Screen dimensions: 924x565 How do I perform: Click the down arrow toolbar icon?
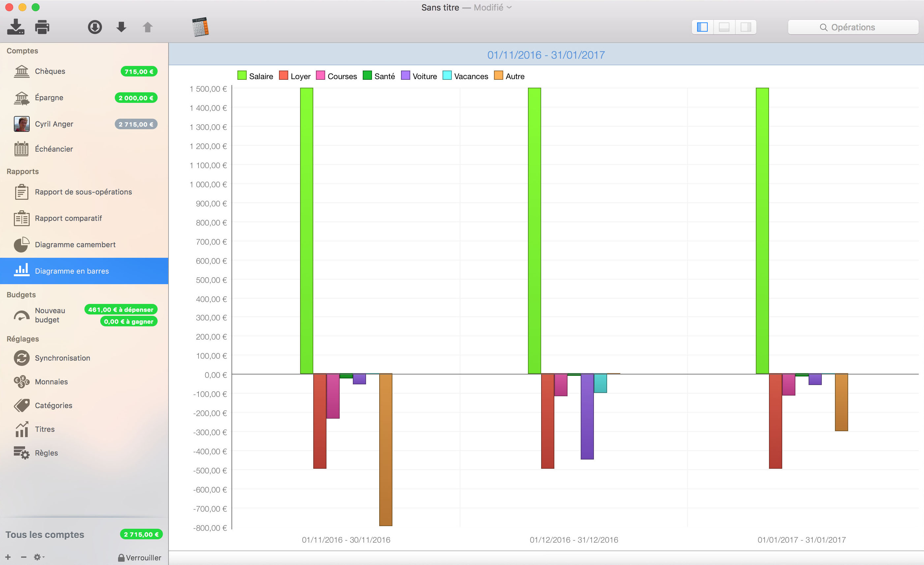tap(121, 27)
